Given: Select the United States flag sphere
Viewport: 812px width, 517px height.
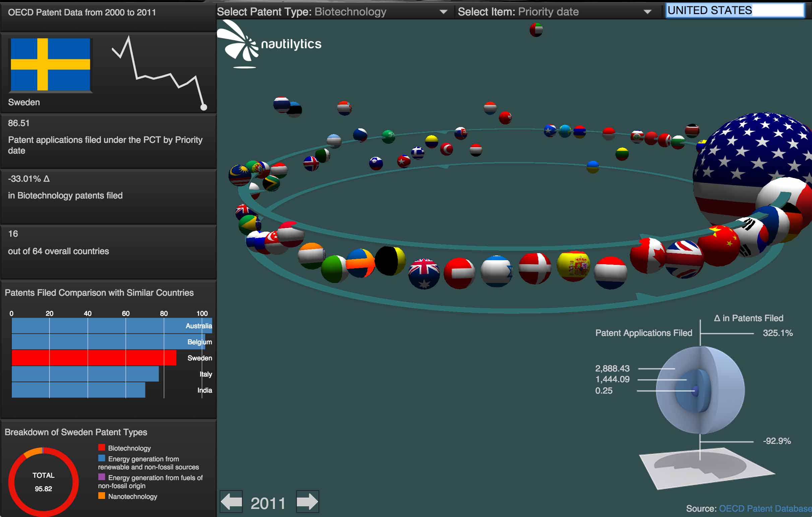Looking at the screenshot, I should tap(752, 169).
